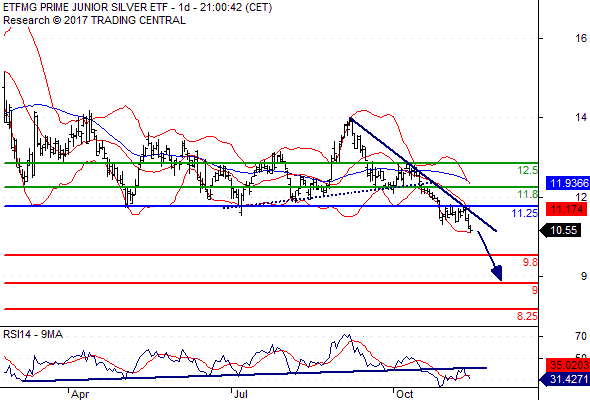Screen dimensions: 590x400
Task: Click the 70 RSI axis tick
Action: (x=581, y=336)
